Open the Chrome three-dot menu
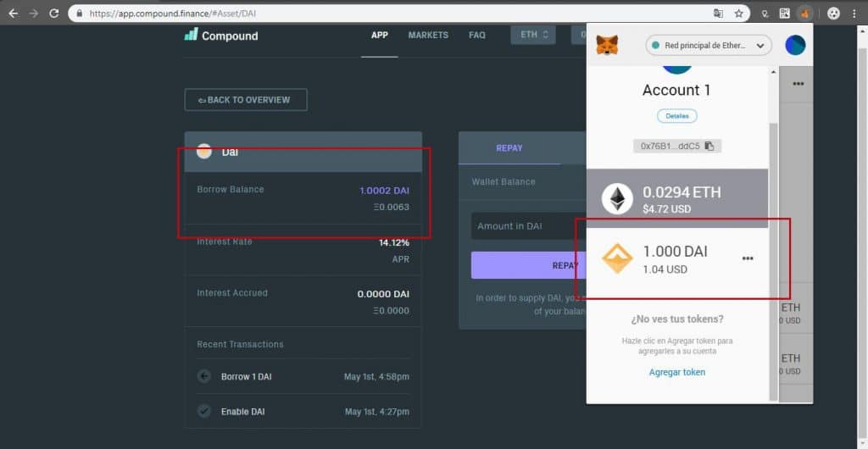This screenshot has width=868, height=449. (x=854, y=14)
